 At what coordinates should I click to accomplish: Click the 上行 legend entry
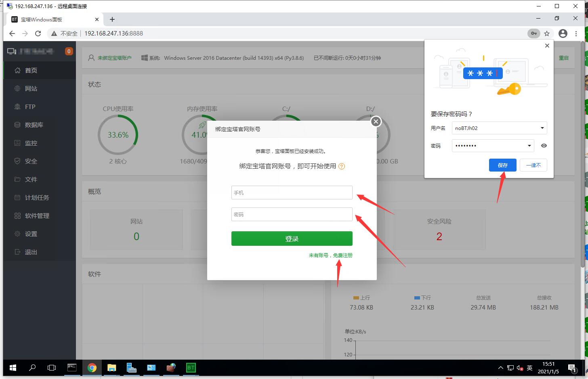coord(361,297)
